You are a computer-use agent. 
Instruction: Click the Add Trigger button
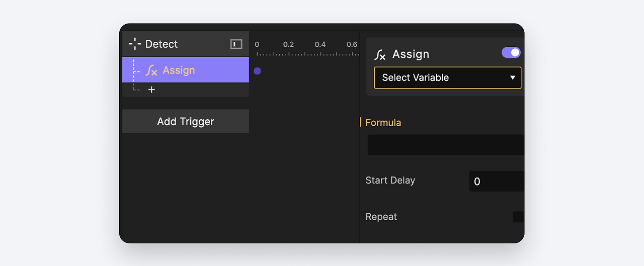pyautogui.click(x=186, y=121)
